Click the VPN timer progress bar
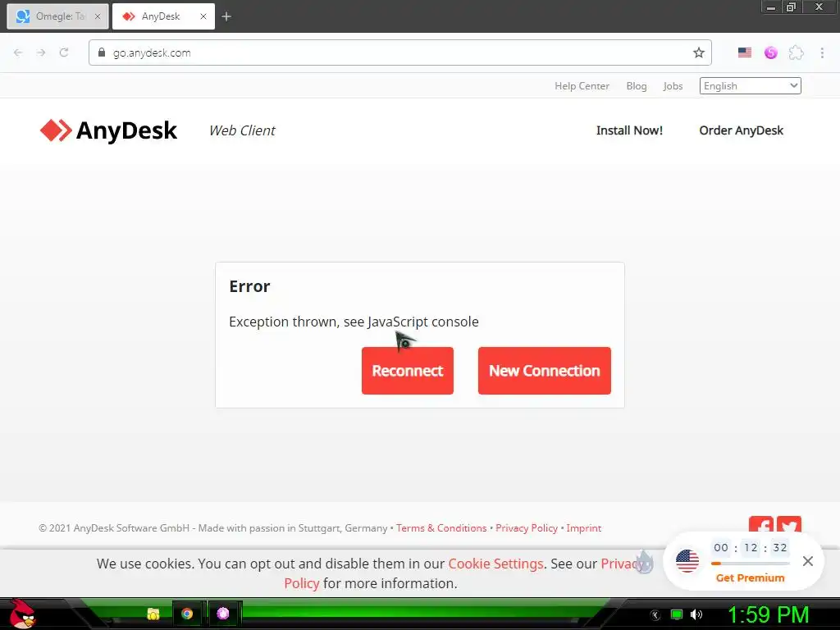Viewport: 840px width, 630px height. pyautogui.click(x=750, y=564)
